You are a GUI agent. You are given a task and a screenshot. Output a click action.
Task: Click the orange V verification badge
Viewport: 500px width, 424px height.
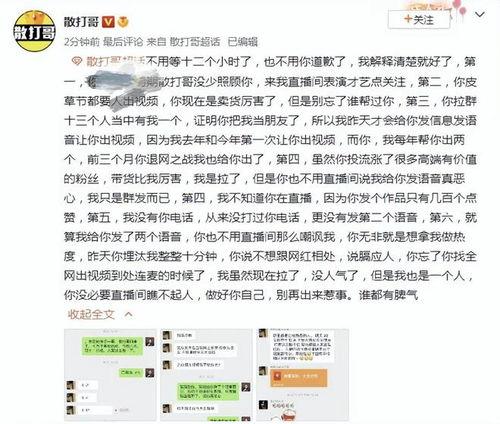[x=108, y=22]
